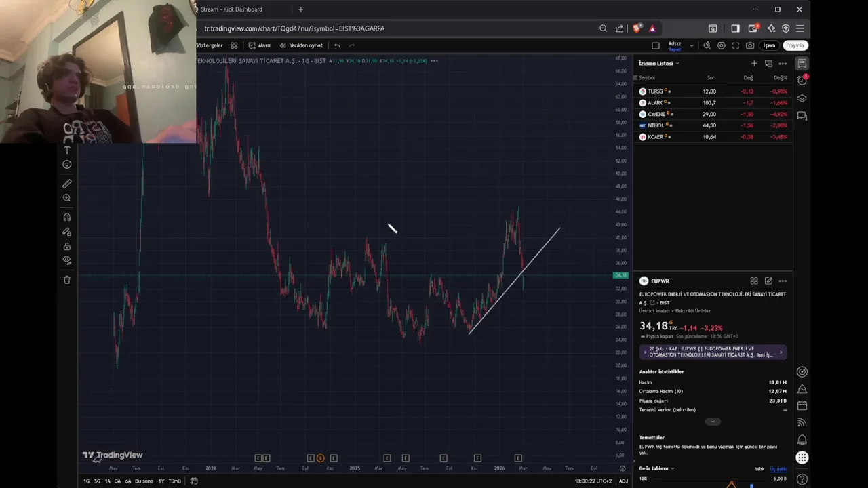Screen dimensions: 868x488
Task: Switch Gelir tablosu to Üç aylık
Action: click(778, 469)
